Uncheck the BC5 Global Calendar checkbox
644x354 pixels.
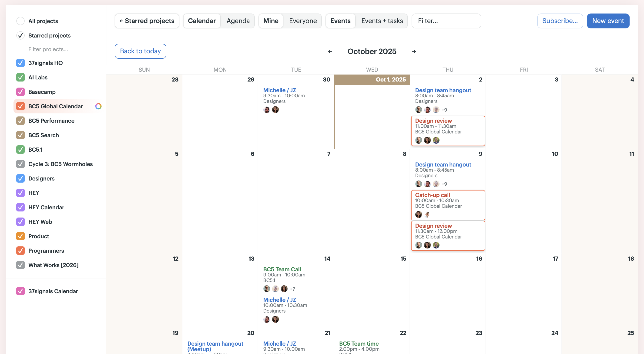pos(20,106)
